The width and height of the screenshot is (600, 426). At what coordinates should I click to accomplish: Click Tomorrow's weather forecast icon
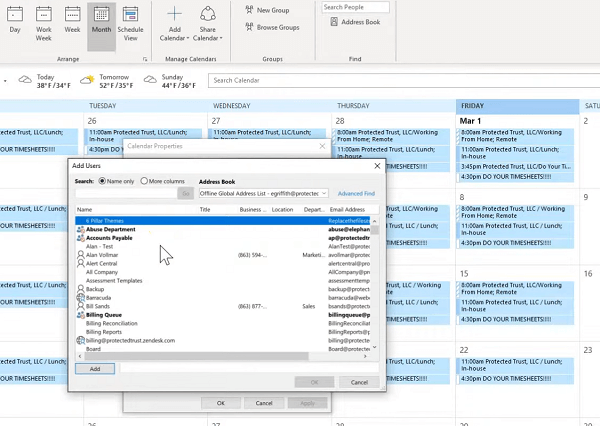[x=87, y=80]
